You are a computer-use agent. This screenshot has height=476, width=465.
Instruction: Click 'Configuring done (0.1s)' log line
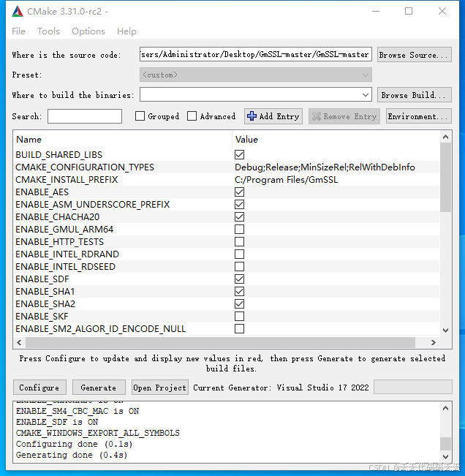click(x=75, y=444)
